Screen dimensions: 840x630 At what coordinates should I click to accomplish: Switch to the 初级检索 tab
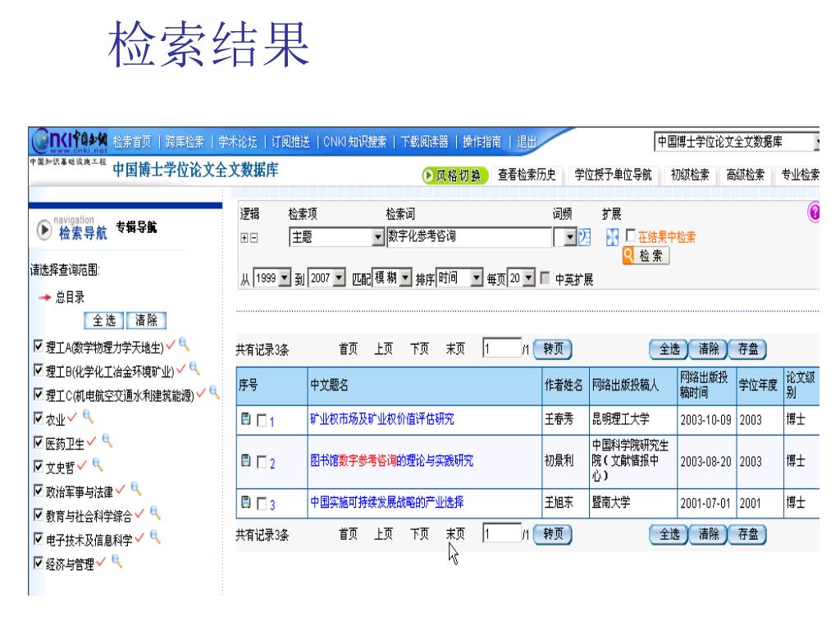point(690,175)
